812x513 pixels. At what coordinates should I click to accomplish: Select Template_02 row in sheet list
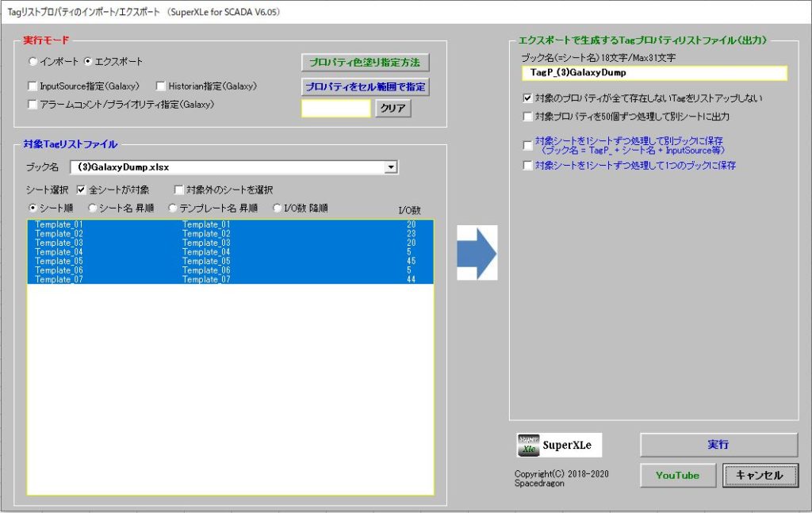click(231, 234)
